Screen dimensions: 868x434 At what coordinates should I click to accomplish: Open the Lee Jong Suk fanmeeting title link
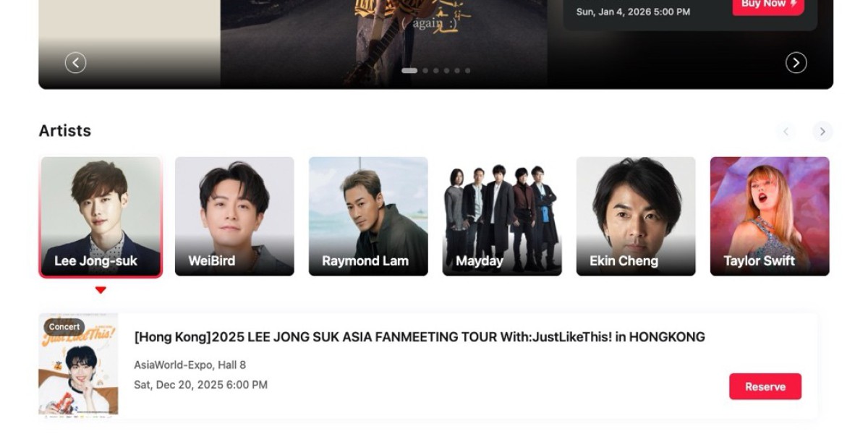(420, 337)
